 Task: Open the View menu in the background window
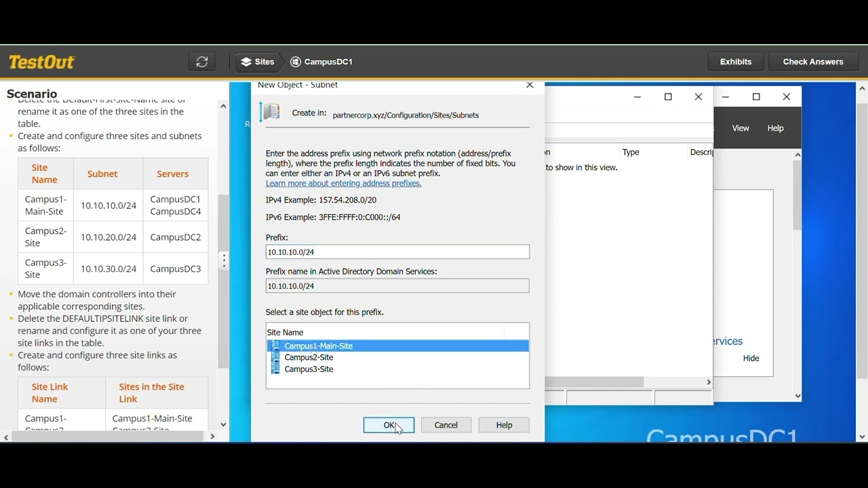741,128
